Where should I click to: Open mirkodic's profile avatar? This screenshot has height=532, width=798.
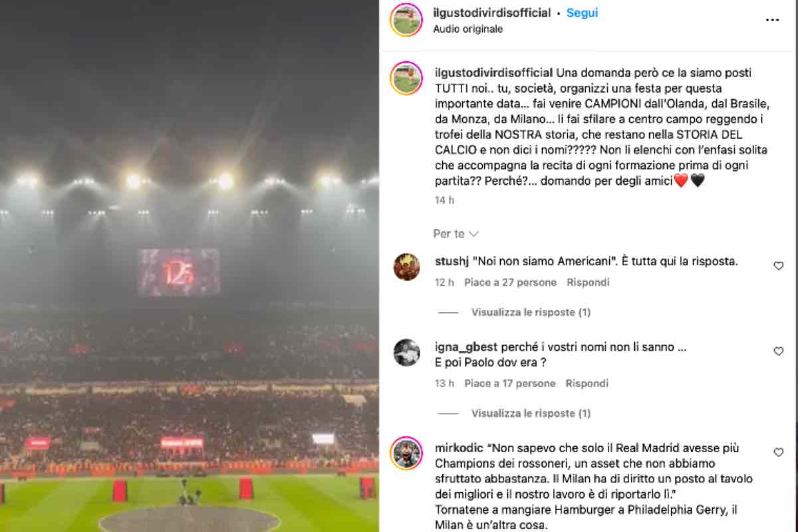(x=406, y=454)
